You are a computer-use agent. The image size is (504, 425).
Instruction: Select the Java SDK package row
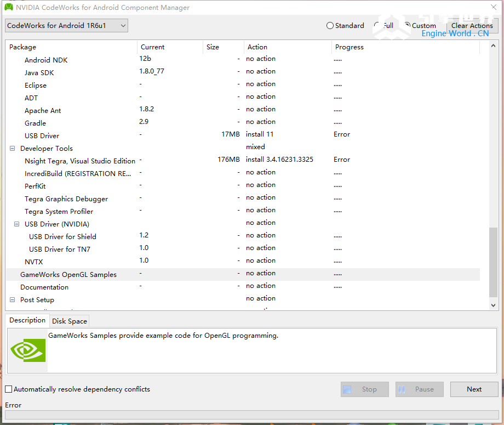pyautogui.click(x=243, y=72)
